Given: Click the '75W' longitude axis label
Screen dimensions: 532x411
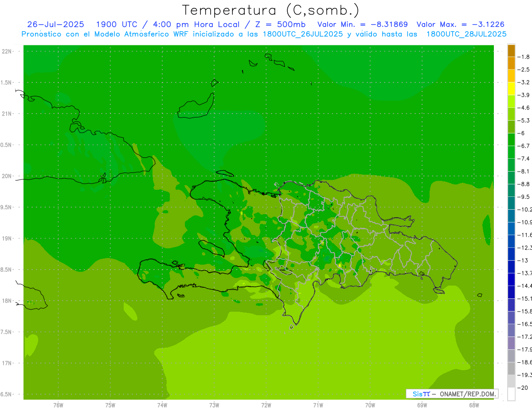Looking at the screenshot, I should click(x=110, y=405).
